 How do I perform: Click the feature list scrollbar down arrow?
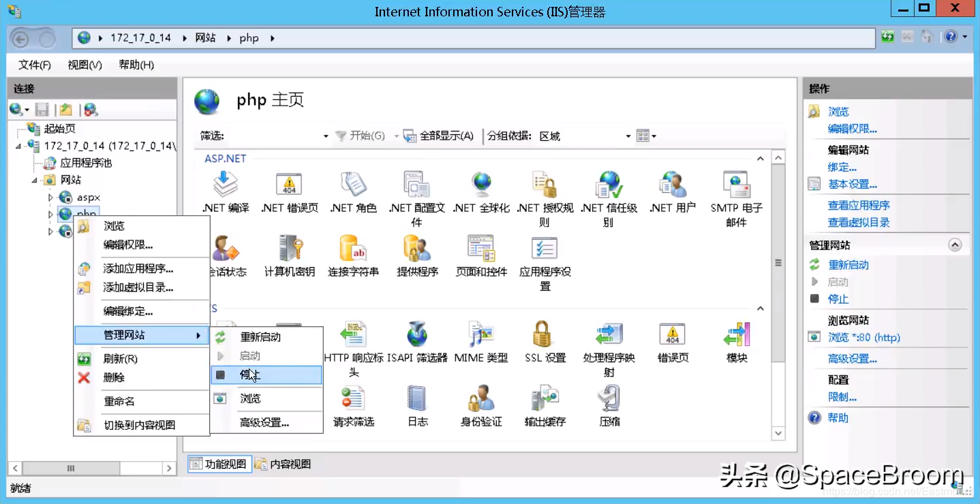(x=778, y=432)
